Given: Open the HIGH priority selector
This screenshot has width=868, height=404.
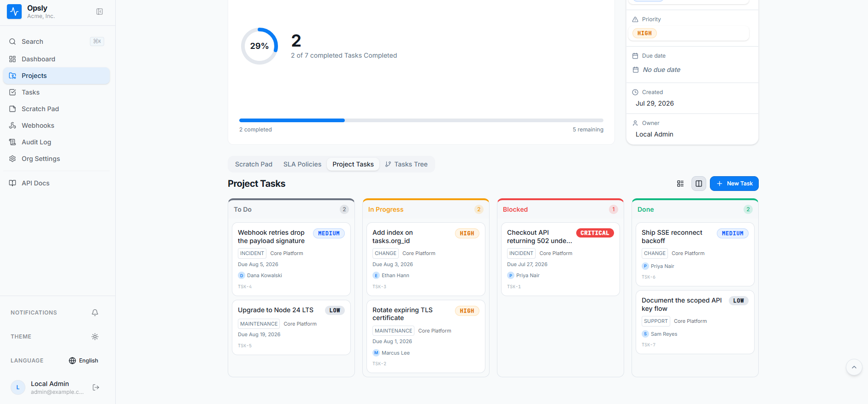Looking at the screenshot, I should click(x=689, y=33).
